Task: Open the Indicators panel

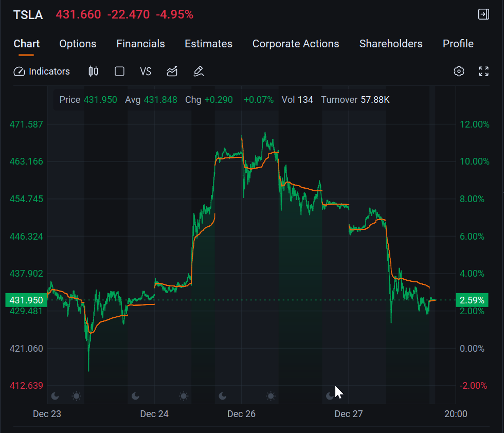Action: pos(42,71)
